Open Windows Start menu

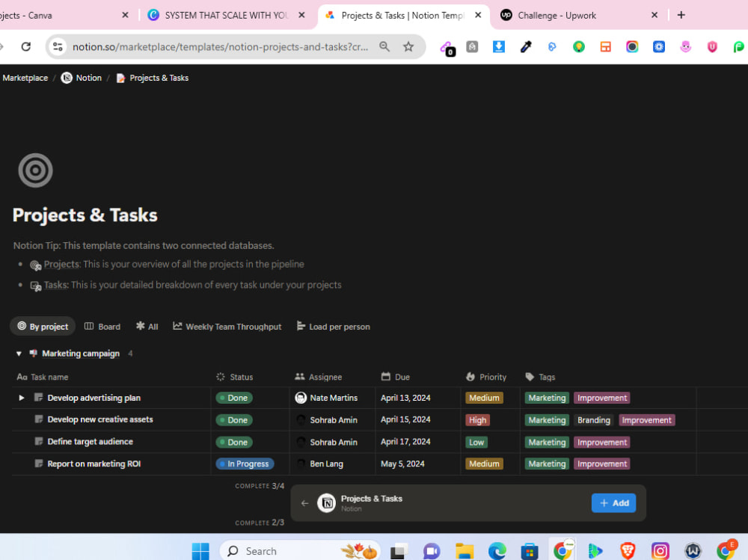tap(200, 551)
